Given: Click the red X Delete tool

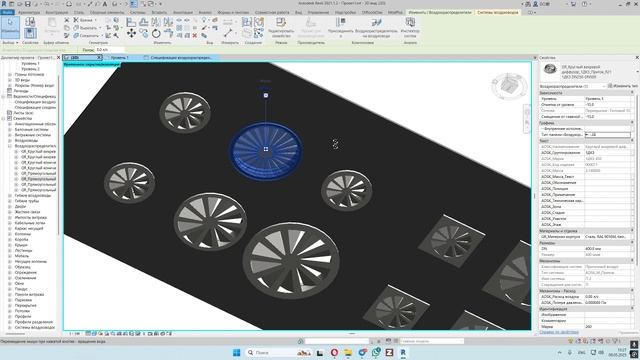Looking at the screenshot, I should click(195, 36).
